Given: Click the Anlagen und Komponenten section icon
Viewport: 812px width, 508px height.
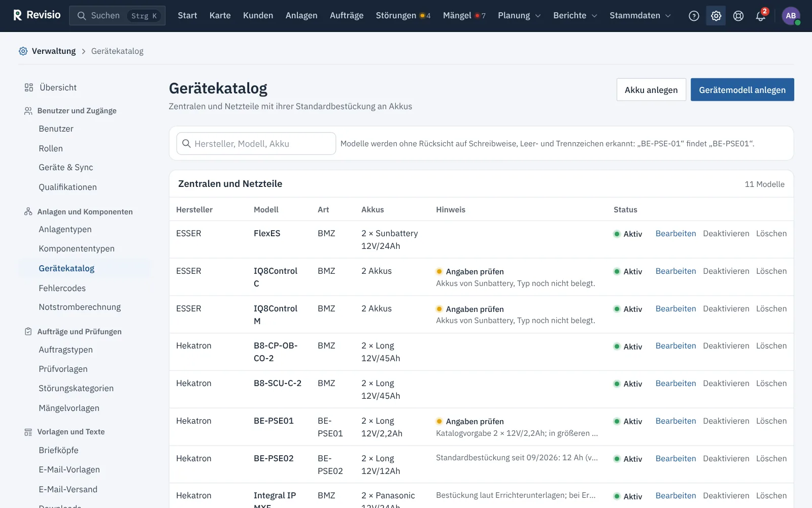Looking at the screenshot, I should click(28, 211).
